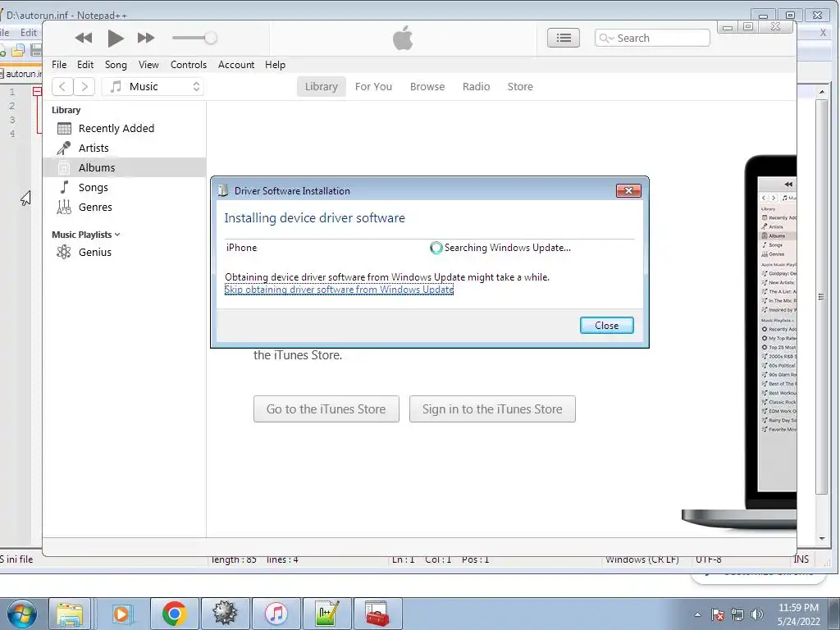Screen dimensions: 840x630
Task: Open the Windows Start menu
Action: [22, 614]
